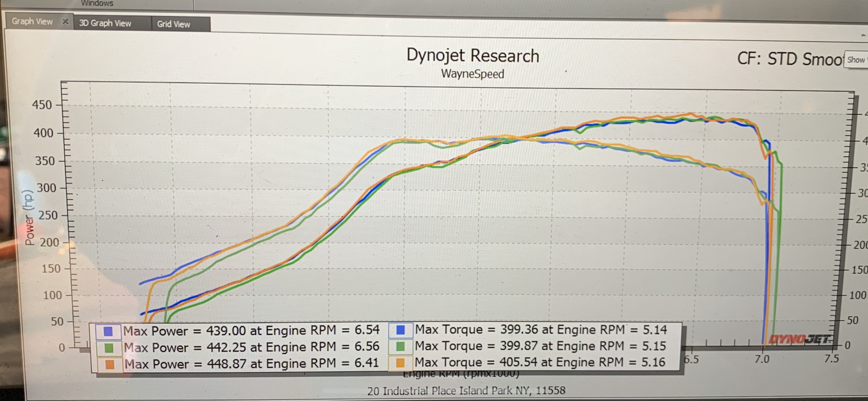Click the 20 Industrial Place address footer
The image size is (868, 401).
(466, 391)
